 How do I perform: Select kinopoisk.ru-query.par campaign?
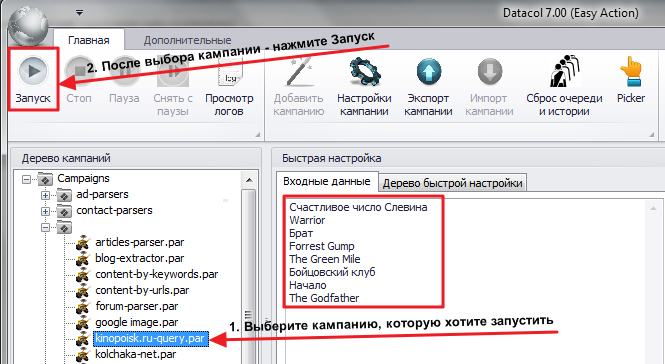151,339
